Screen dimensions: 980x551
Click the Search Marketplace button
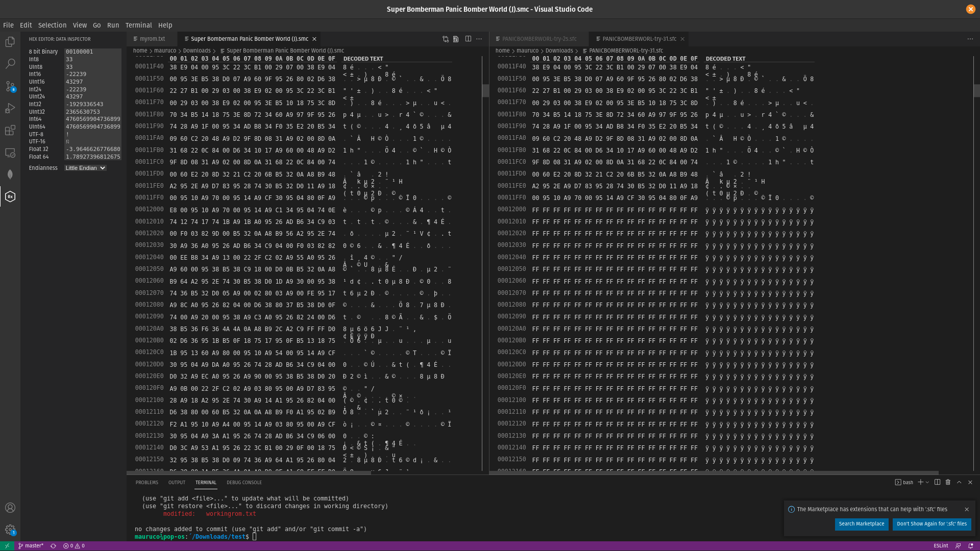(861, 524)
